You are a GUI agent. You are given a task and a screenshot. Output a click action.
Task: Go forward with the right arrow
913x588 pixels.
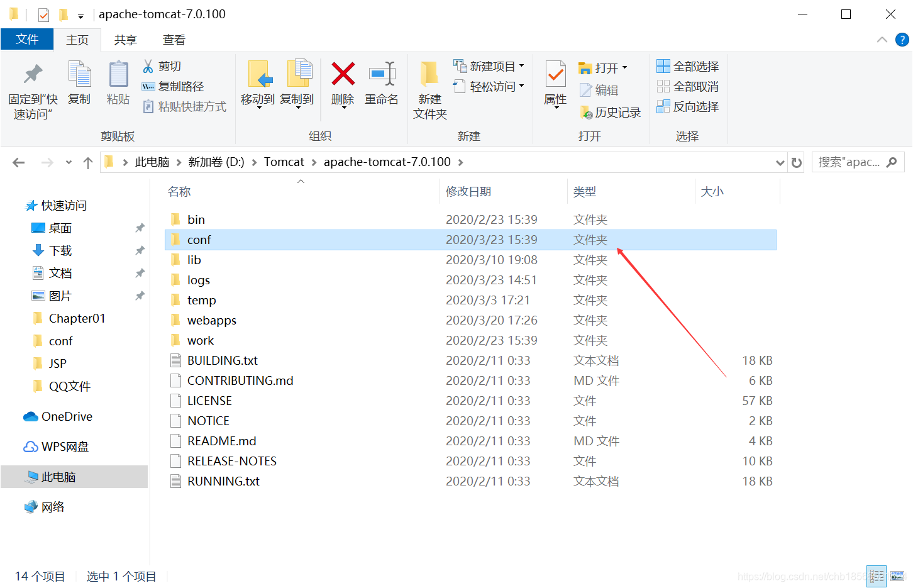coord(47,162)
